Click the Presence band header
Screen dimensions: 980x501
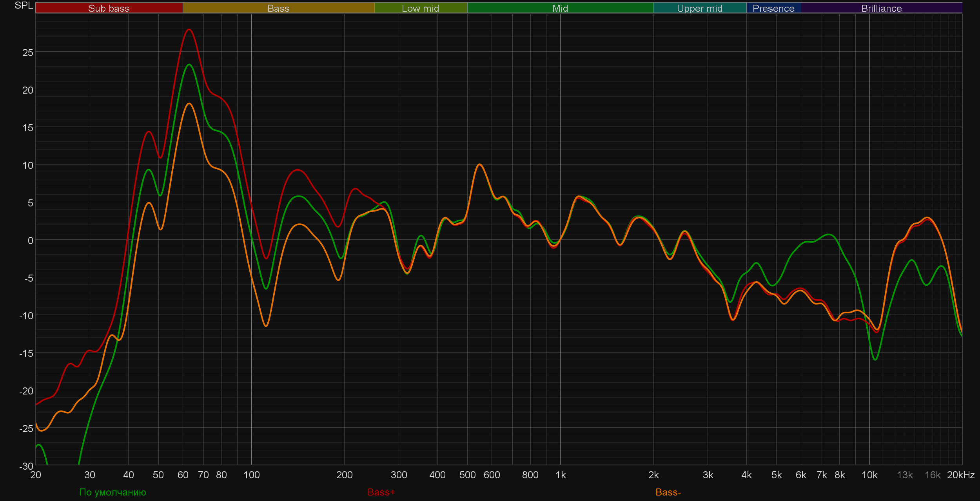pos(773,8)
